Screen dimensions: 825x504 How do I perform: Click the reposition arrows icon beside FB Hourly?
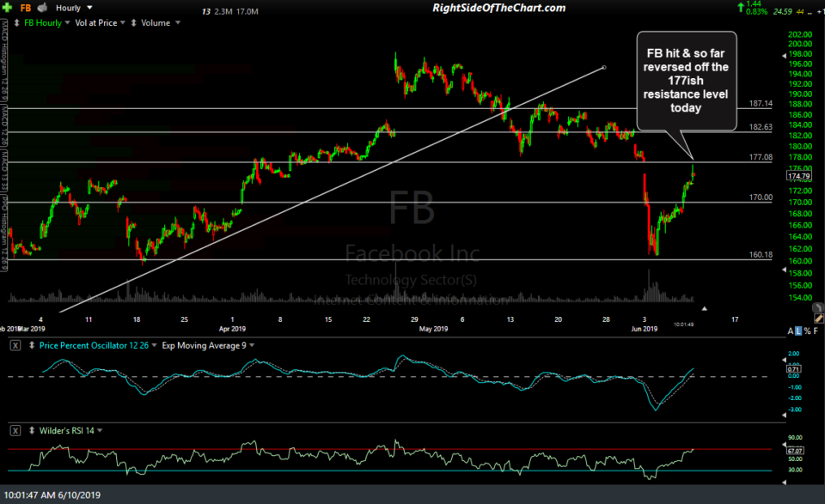tap(16, 22)
